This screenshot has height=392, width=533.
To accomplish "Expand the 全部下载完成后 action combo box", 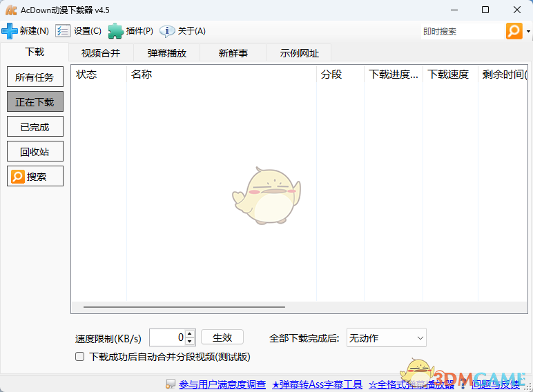I will (x=387, y=337).
